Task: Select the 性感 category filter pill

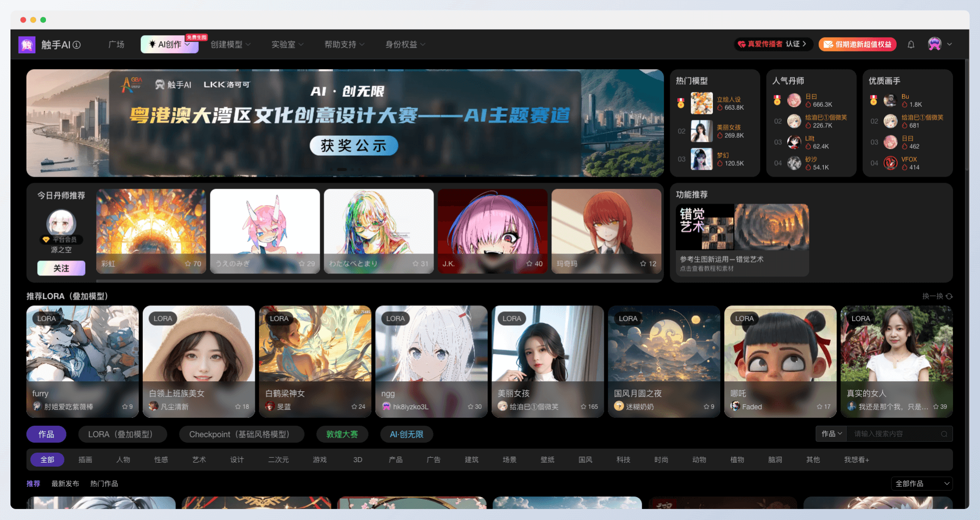Action: (x=161, y=460)
